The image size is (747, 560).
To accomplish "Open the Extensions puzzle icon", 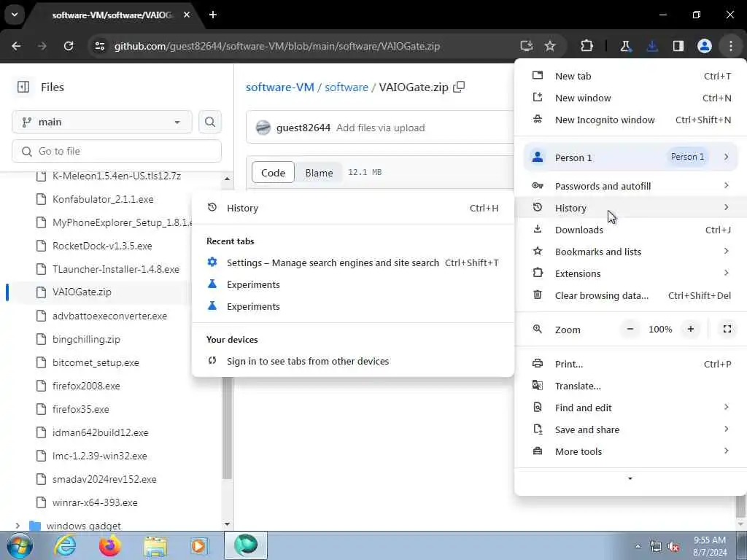I will 587,46.
